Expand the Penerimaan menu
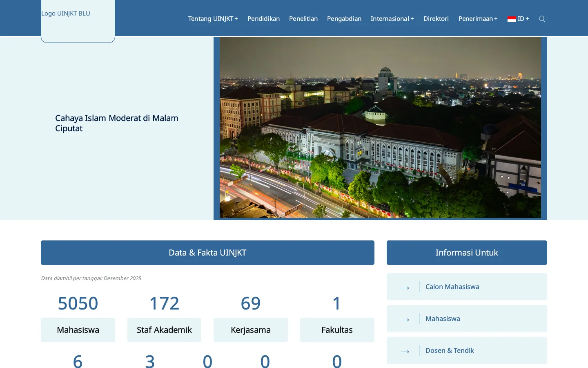588x368 pixels. [x=478, y=19]
